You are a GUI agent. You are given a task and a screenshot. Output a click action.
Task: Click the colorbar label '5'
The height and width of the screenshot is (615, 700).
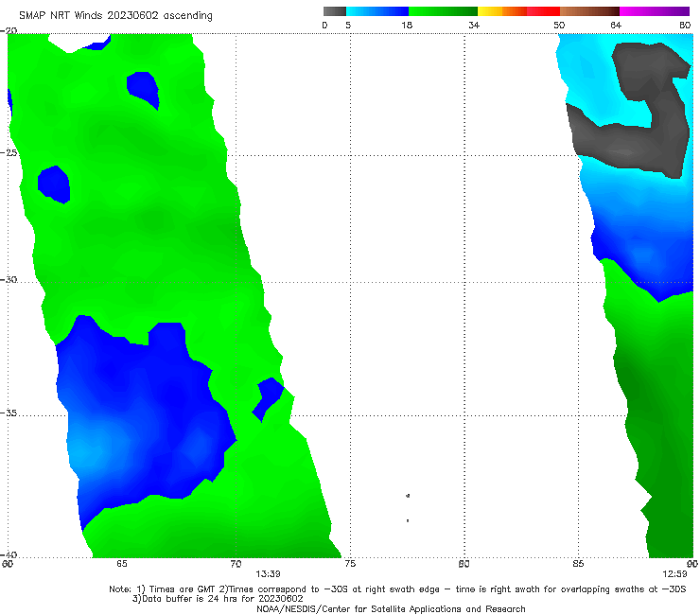pos(348,25)
